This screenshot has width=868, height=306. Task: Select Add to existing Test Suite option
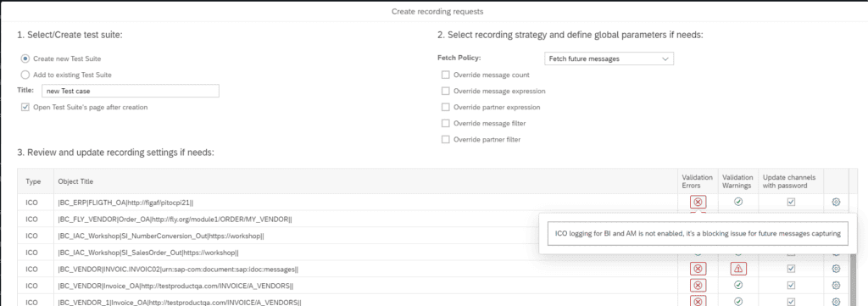click(25, 75)
